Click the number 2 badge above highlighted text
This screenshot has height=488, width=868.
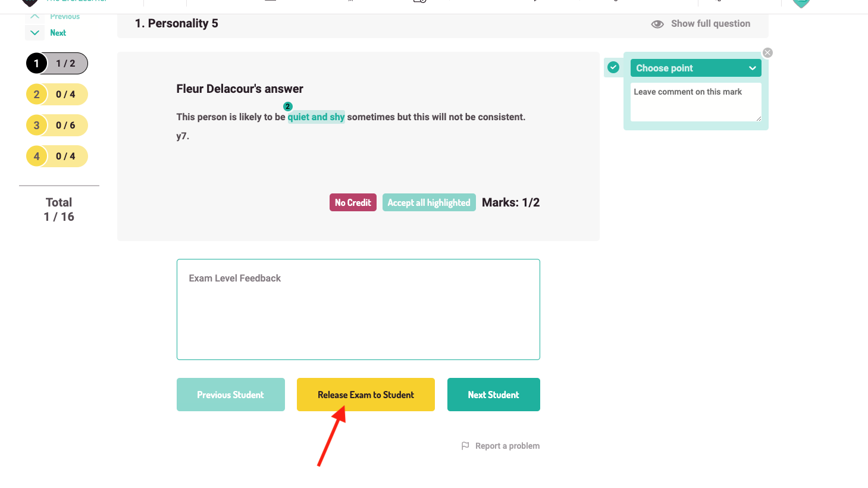point(288,107)
